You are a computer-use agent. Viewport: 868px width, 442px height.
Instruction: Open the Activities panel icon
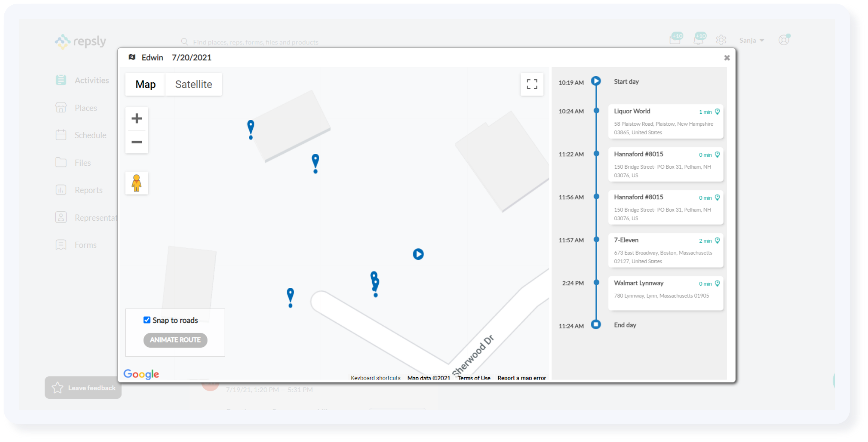(x=61, y=80)
